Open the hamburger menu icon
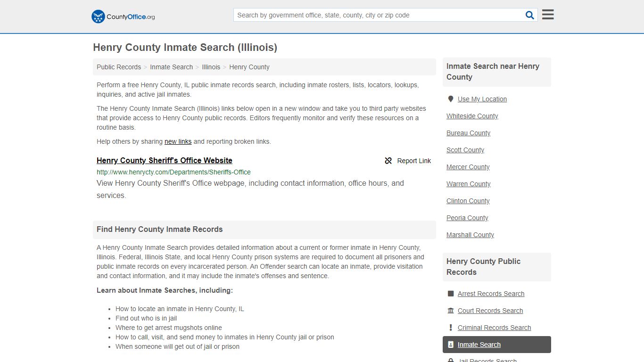Image resolution: width=644 pixels, height=362 pixels. 548,15
